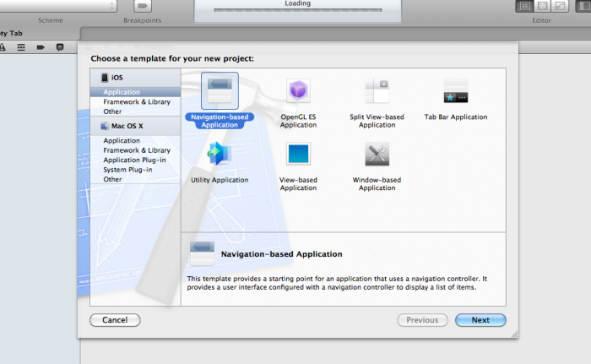Open the Scheme dropdown in toolbar
This screenshot has height=364, width=591.
tap(57, 5)
